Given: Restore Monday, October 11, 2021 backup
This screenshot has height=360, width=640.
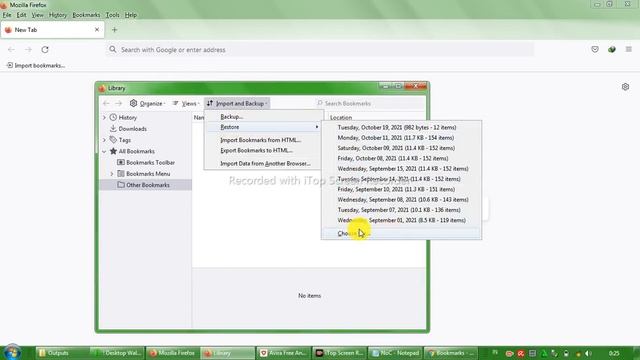Looking at the screenshot, I should [401, 138].
